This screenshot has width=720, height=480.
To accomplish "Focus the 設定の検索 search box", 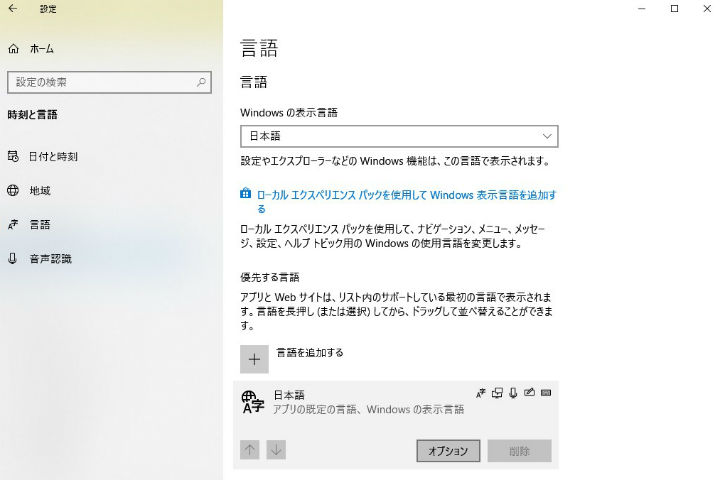I will click(109, 82).
